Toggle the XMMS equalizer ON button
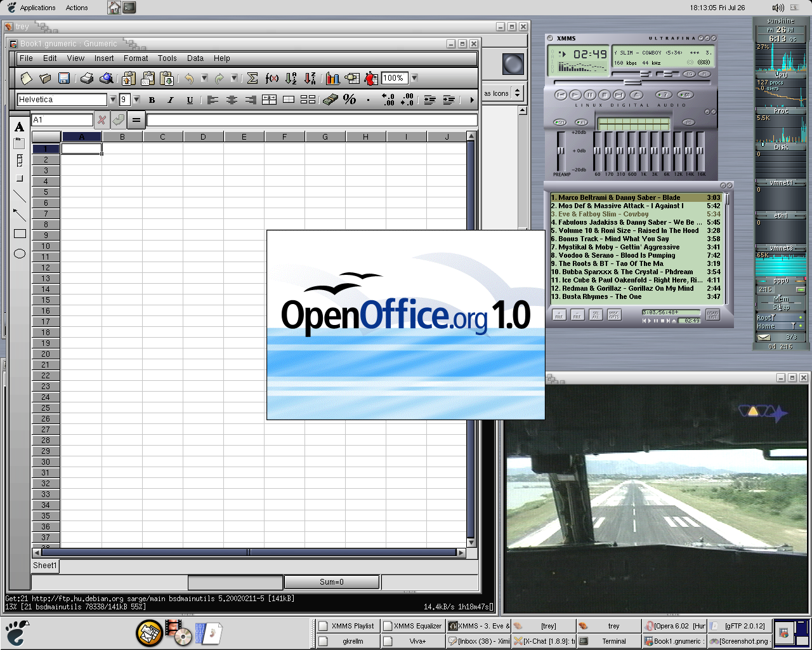 pos(560,123)
